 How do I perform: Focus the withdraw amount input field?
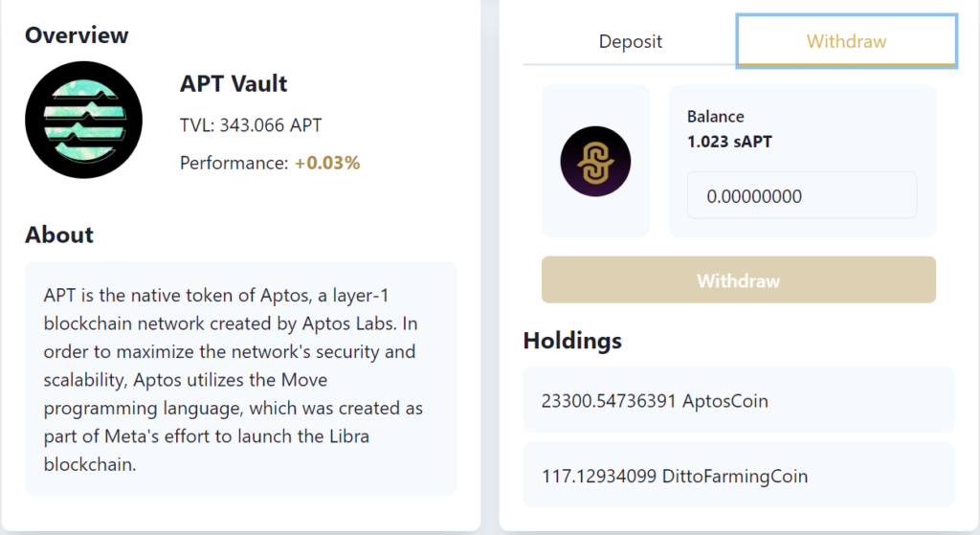pos(802,196)
